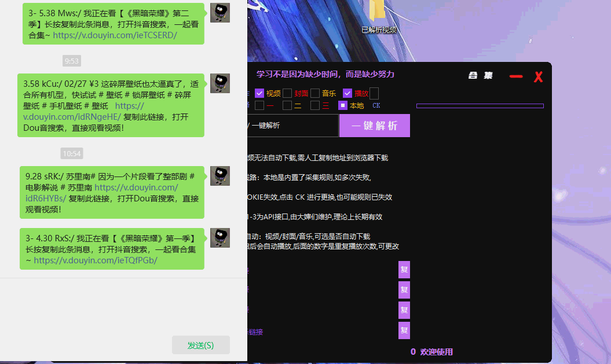Screen dimensions: 611x364
Task: Select the 本地 local rule option
Action: tap(342, 105)
